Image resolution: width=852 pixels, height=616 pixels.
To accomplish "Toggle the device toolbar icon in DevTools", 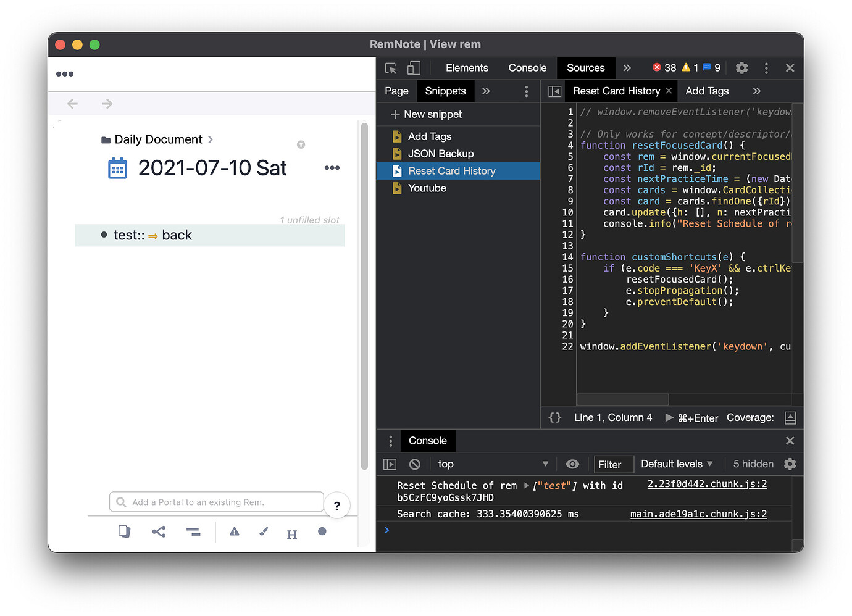I will (414, 68).
